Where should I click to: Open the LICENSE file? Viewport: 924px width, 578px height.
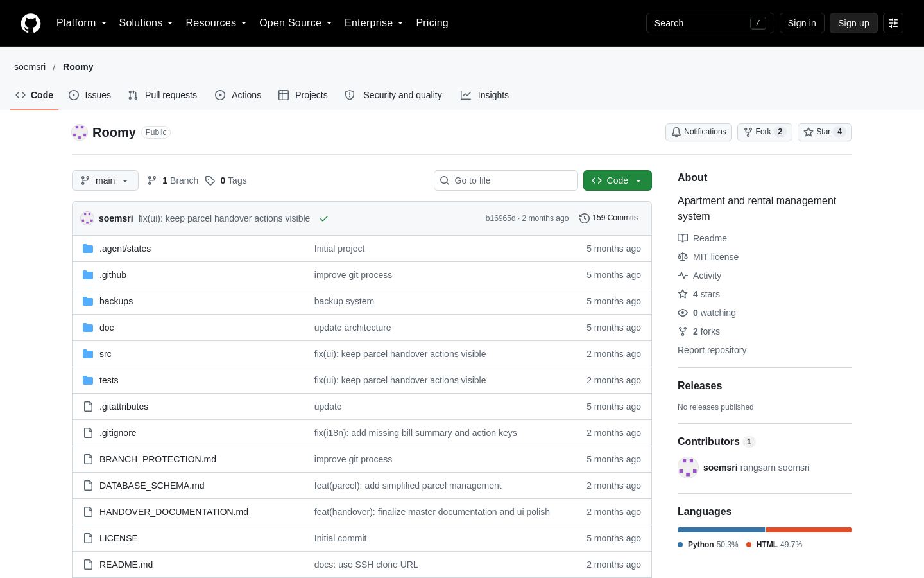point(119,538)
